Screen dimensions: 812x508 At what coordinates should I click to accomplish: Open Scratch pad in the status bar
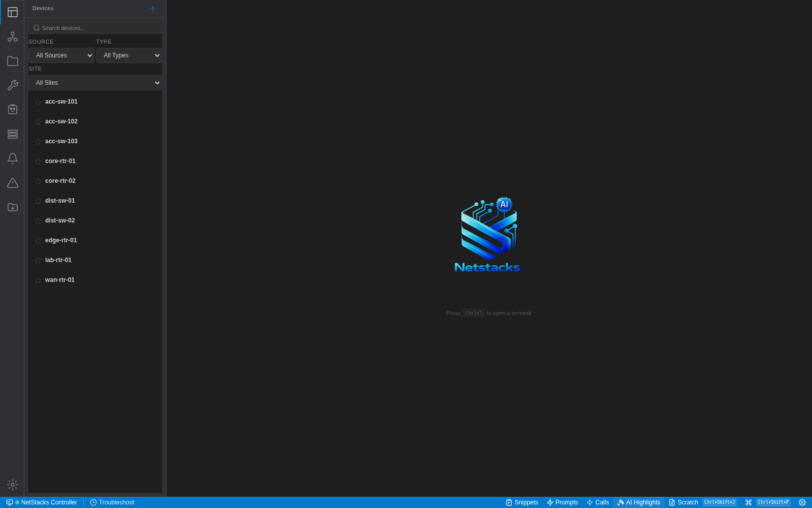click(x=684, y=502)
